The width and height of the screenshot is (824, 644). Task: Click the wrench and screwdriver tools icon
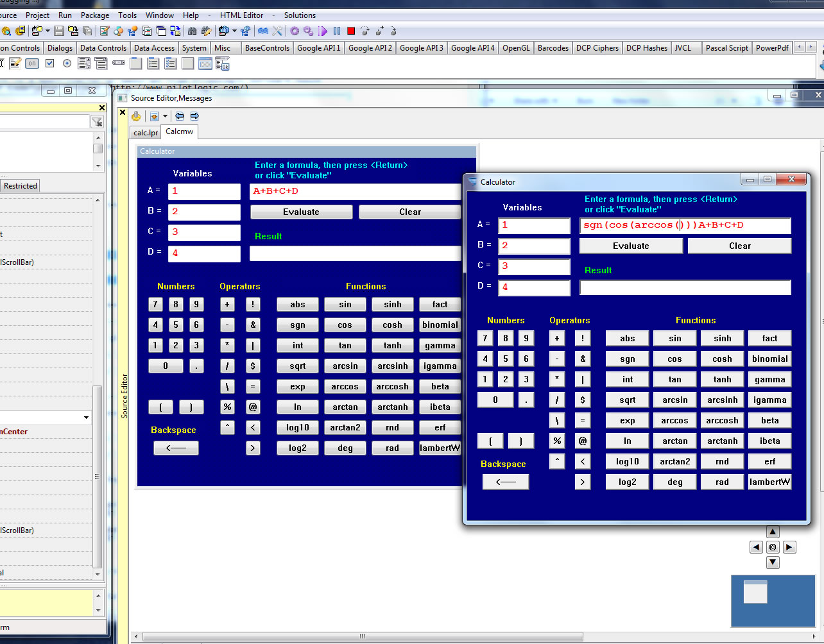click(277, 31)
